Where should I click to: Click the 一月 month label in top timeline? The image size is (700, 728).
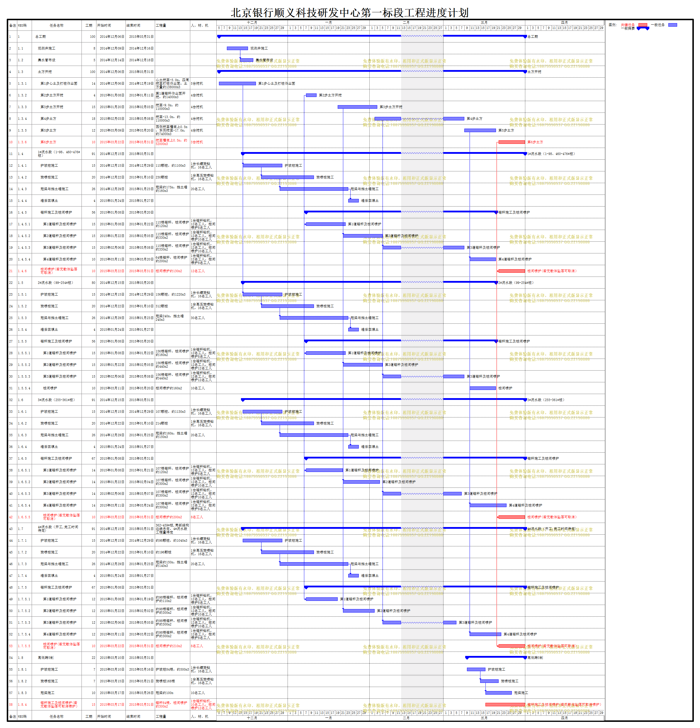tap(328, 23)
